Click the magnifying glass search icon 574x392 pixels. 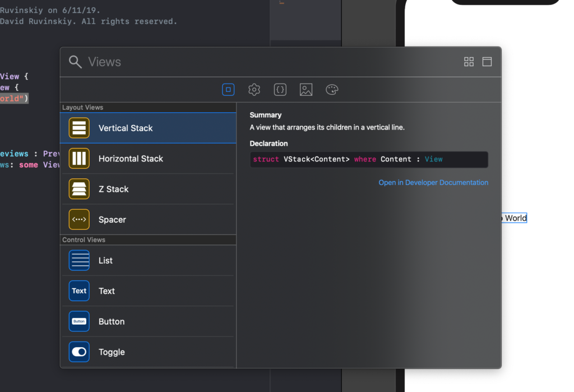click(x=75, y=62)
